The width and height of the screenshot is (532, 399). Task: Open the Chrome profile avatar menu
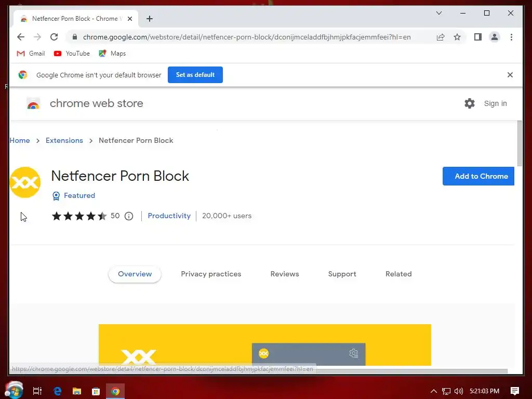coord(495,37)
